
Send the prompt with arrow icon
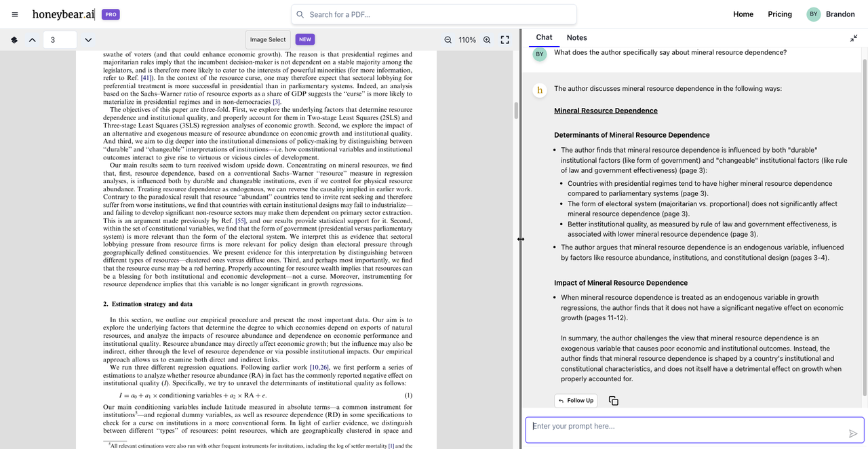pos(853,433)
